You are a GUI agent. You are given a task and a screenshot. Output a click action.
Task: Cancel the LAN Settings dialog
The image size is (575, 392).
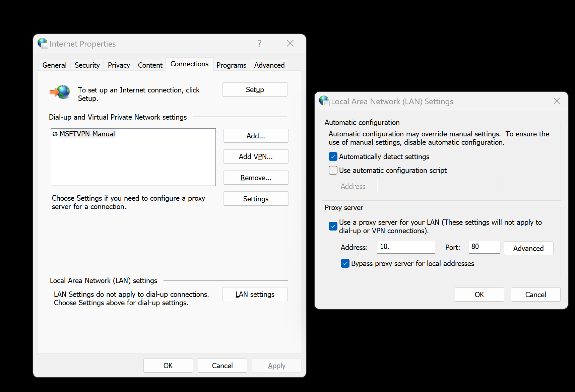click(x=536, y=295)
